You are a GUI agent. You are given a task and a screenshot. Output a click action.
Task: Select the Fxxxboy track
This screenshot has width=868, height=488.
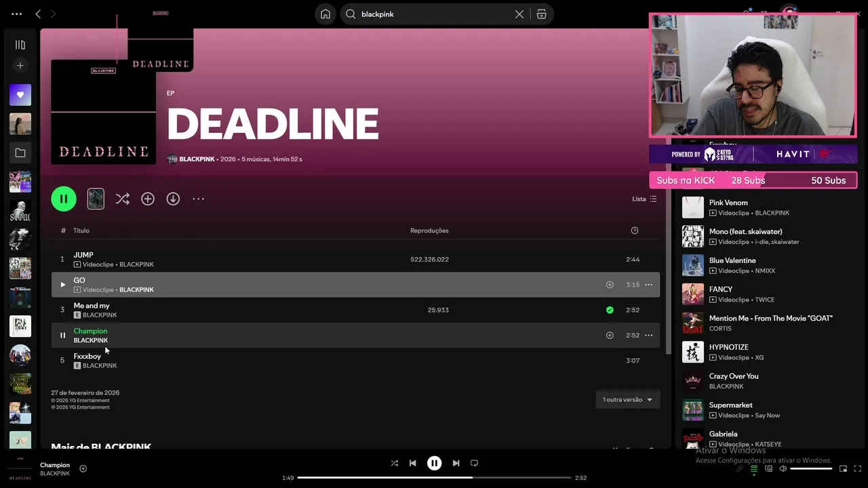click(355, 361)
